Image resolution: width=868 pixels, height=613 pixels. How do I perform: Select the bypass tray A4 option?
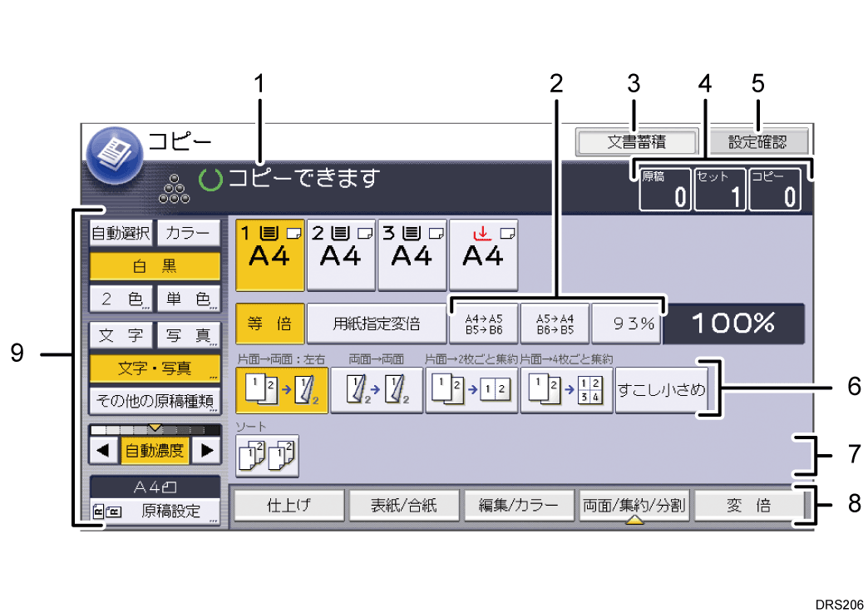pos(484,252)
